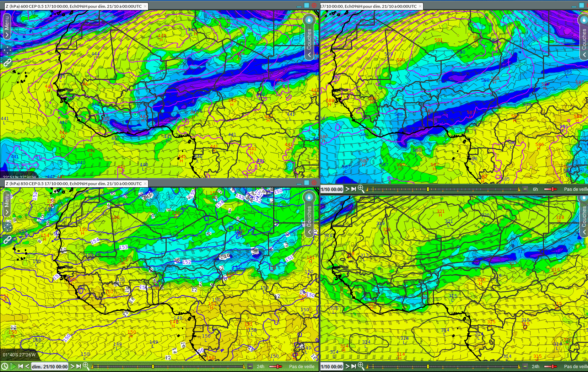This screenshot has width=588, height=372.
Task: Click the 'dim. 21/10 00:00' date field
Action: point(50,367)
